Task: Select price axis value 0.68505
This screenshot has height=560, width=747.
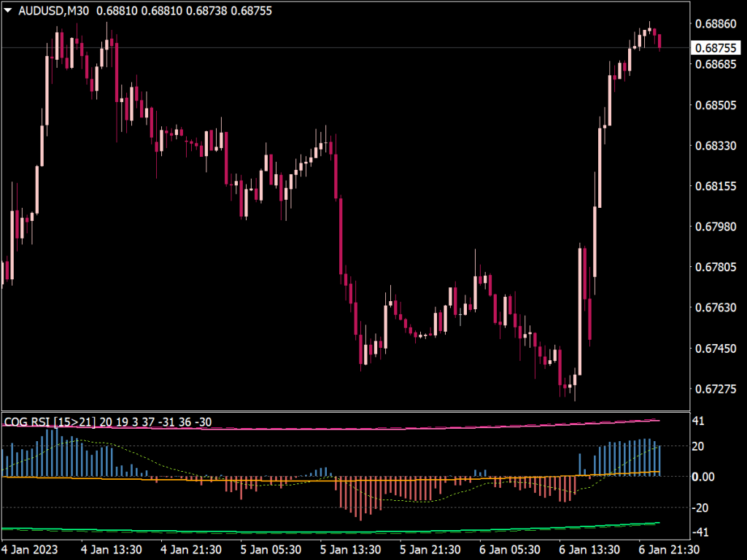Action: click(716, 105)
